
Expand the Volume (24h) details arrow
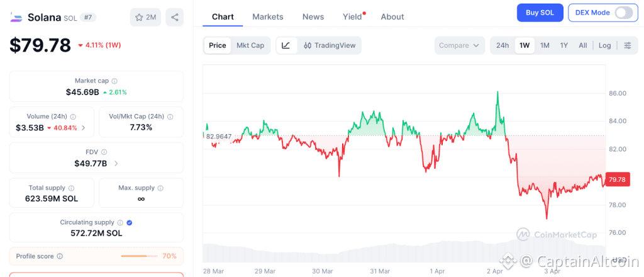pyautogui.click(x=84, y=128)
